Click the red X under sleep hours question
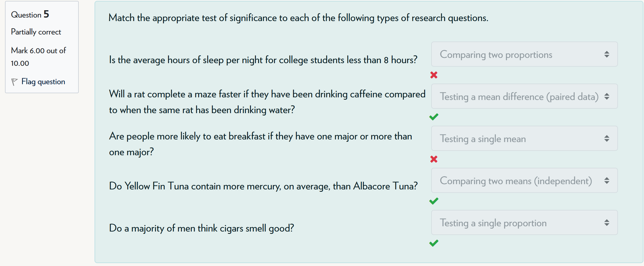Viewport: 644px width, 266px height. click(x=434, y=75)
